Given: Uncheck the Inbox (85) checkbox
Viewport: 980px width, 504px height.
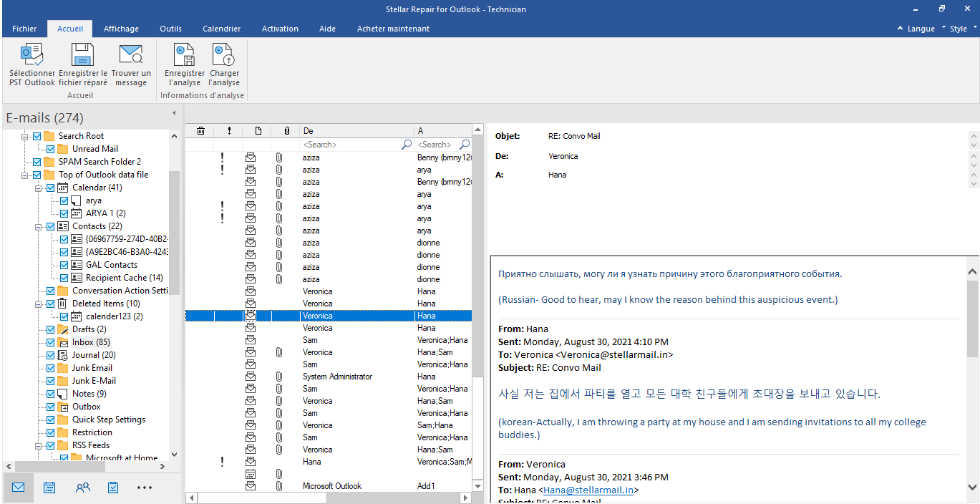Looking at the screenshot, I should 51,342.
